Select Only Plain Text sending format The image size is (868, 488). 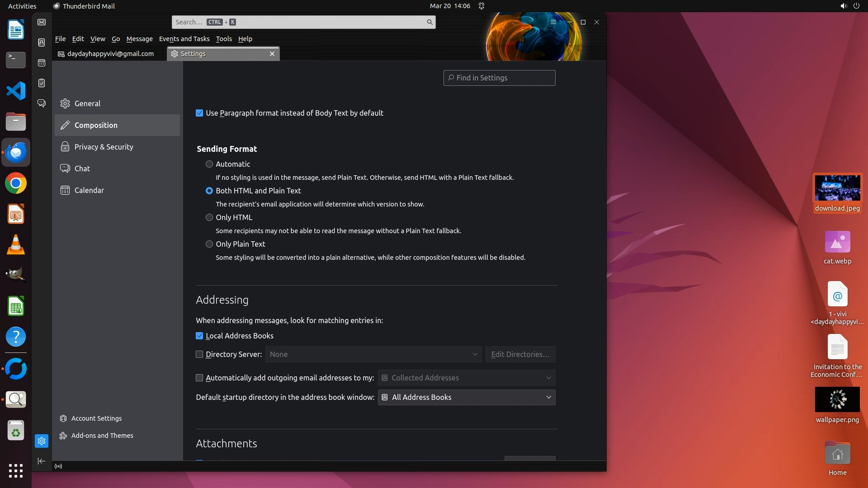click(x=209, y=244)
